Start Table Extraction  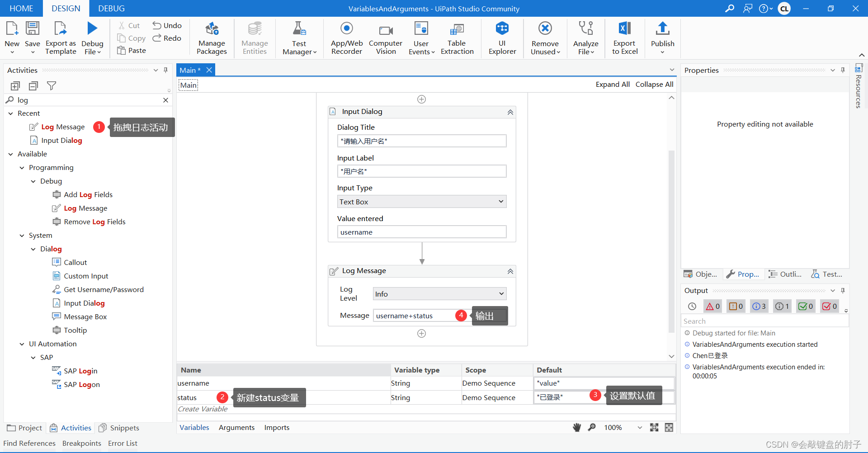tap(457, 38)
